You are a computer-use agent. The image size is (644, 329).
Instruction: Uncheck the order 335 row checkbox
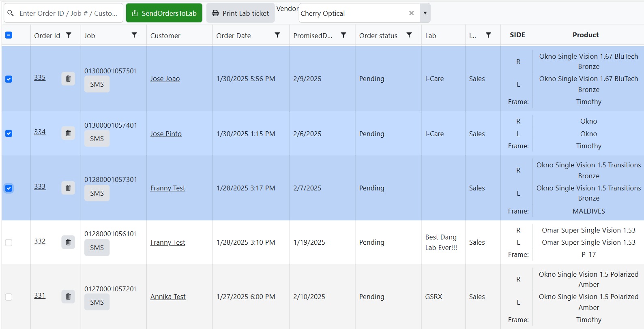(9, 79)
